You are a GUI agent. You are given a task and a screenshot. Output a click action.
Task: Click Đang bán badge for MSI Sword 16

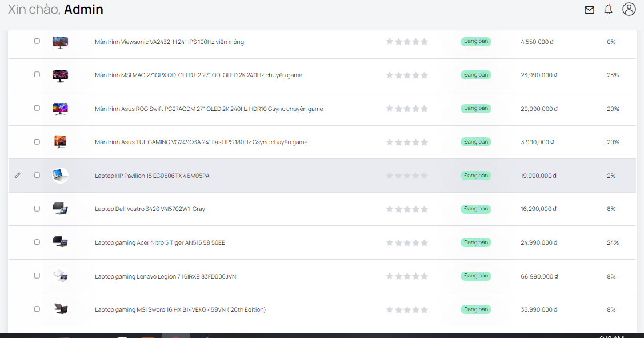475,309
